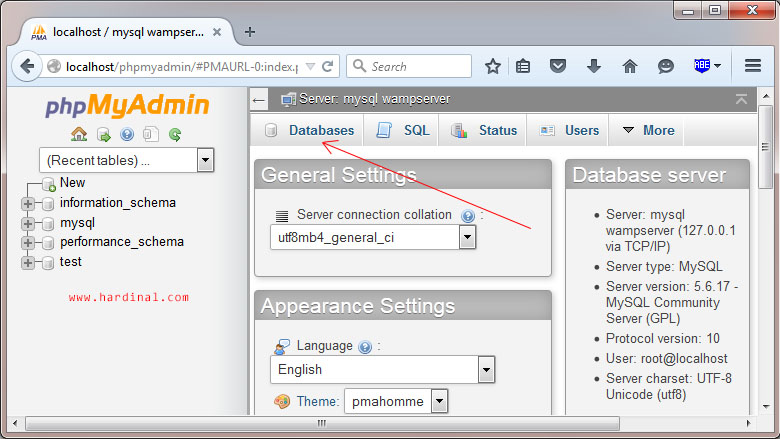Image resolution: width=780 pixels, height=439 pixels.
Task: Open the chat smiley icon
Action: tap(666, 66)
